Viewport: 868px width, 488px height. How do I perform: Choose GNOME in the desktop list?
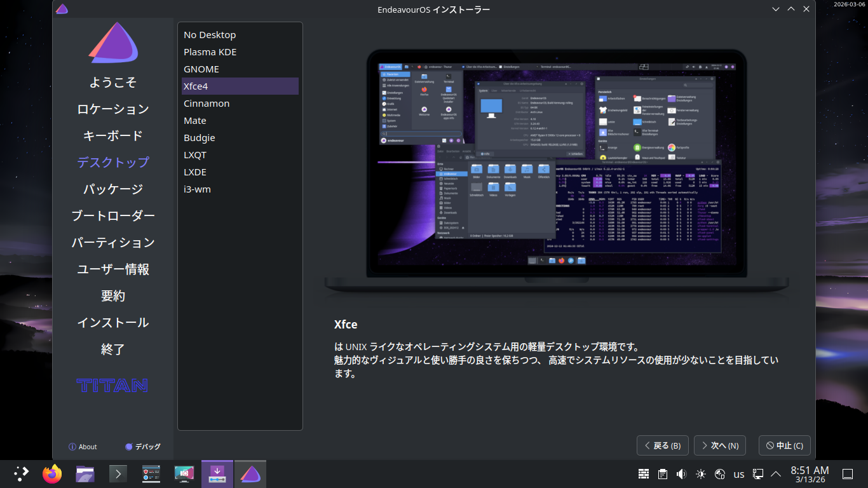coord(201,69)
